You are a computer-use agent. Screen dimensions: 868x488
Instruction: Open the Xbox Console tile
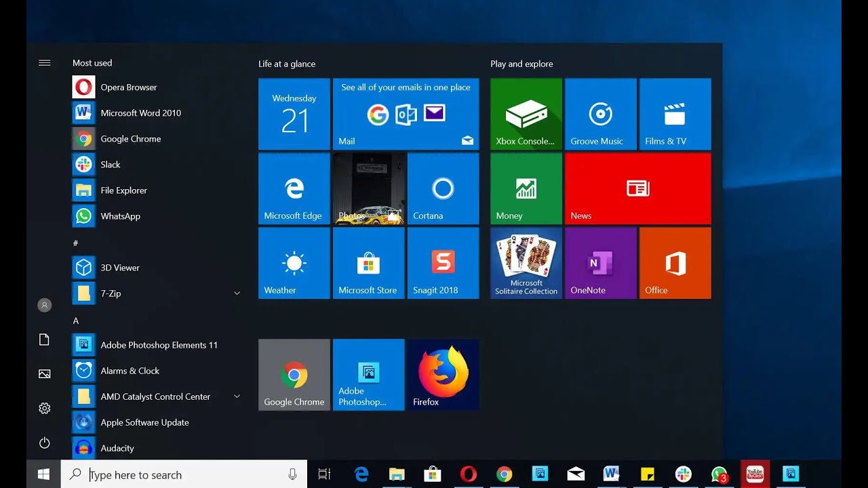pyautogui.click(x=526, y=114)
